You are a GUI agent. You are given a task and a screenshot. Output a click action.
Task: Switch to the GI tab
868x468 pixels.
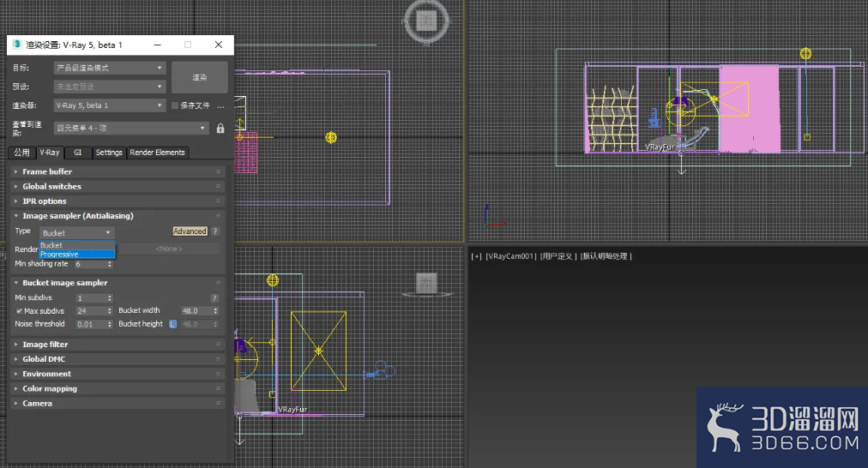tap(77, 152)
